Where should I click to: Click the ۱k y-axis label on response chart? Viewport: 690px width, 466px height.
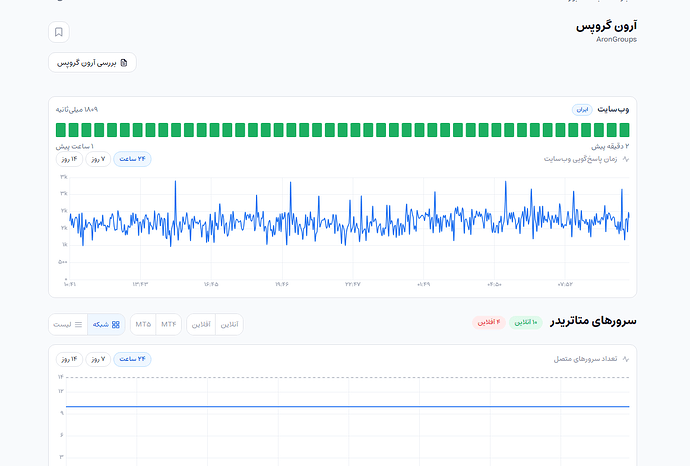pos(65,245)
